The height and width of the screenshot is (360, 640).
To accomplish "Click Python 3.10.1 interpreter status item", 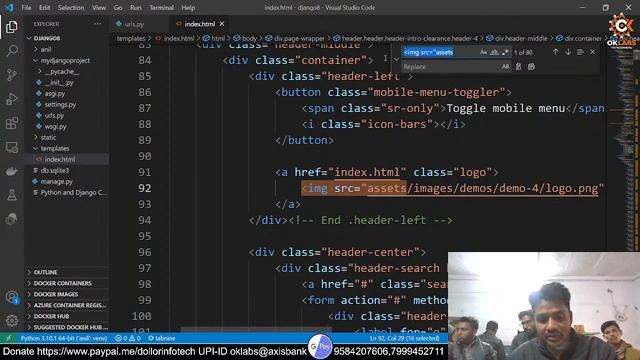I will (64, 338).
